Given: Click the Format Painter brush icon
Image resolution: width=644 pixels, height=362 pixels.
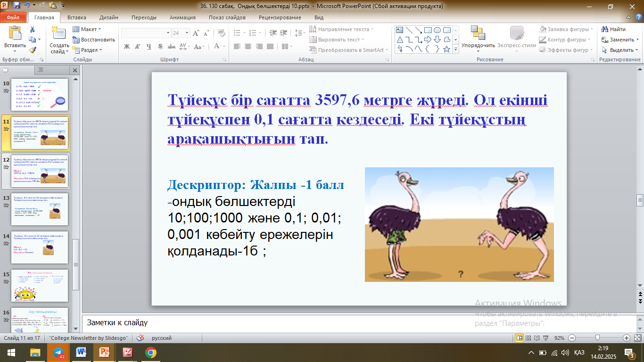Looking at the screenshot, I should (x=32, y=50).
